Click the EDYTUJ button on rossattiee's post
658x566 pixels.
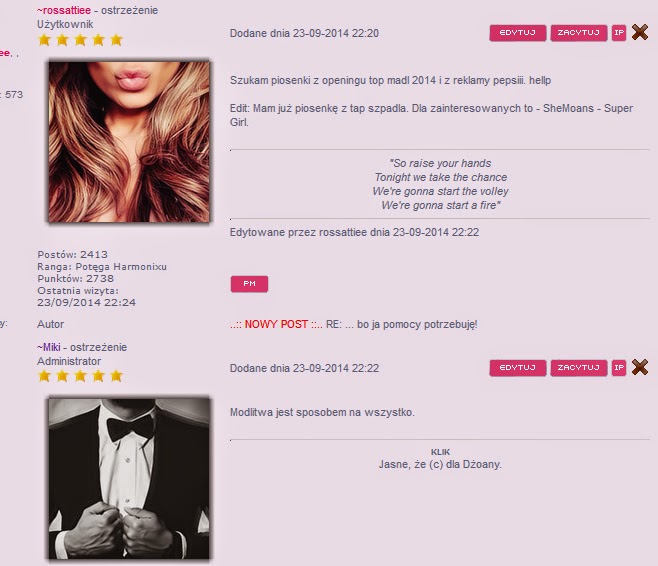pos(518,33)
